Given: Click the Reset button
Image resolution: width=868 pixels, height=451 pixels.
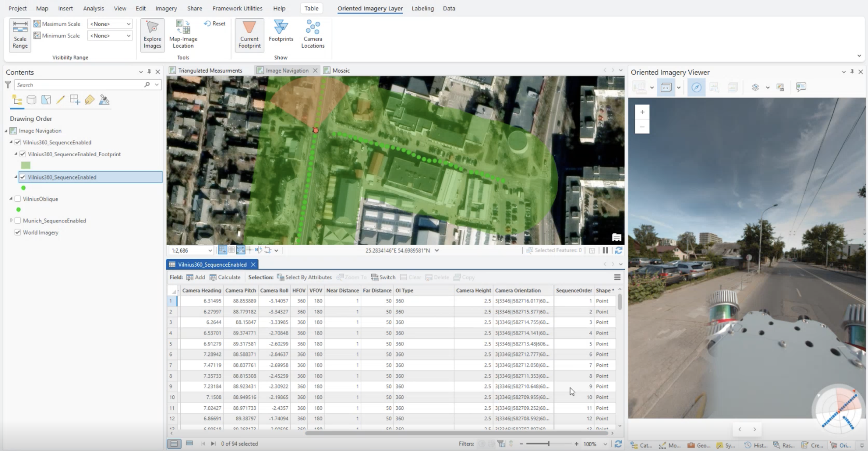Looking at the screenshot, I should [215, 24].
